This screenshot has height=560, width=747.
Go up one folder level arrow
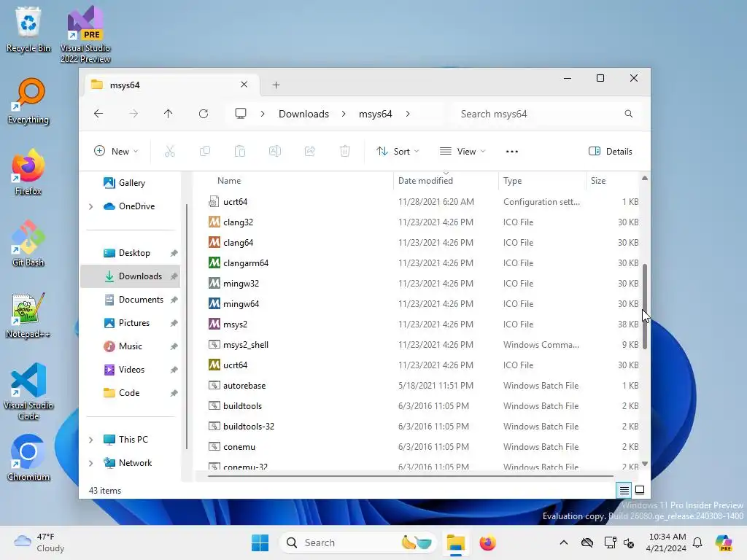(169, 114)
